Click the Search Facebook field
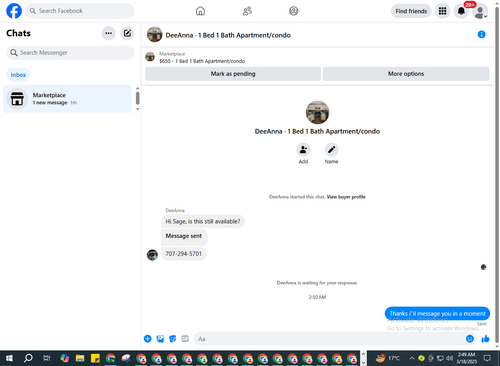The height and width of the screenshot is (366, 500). [80, 11]
